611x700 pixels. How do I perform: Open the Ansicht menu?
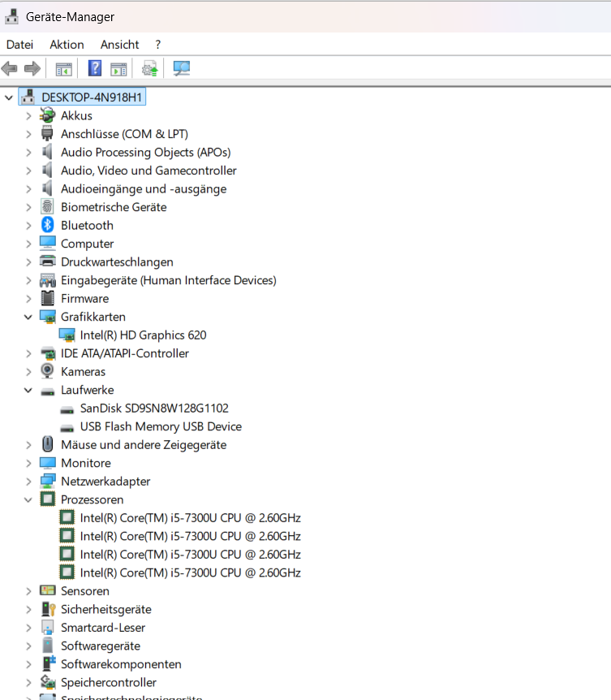(119, 45)
